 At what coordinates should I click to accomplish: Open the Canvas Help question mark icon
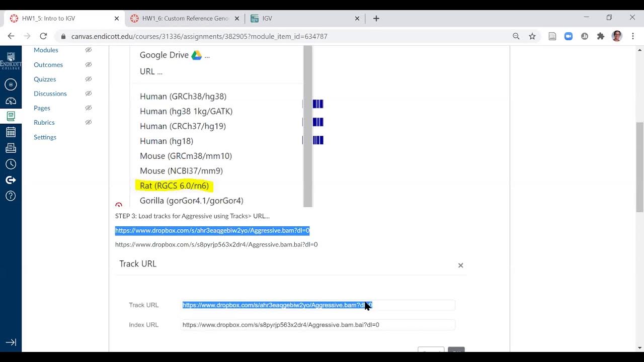coord(11,196)
